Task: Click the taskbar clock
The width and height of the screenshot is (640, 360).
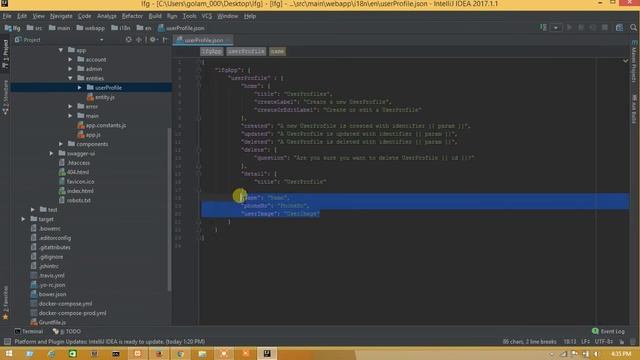Action: tap(621, 354)
